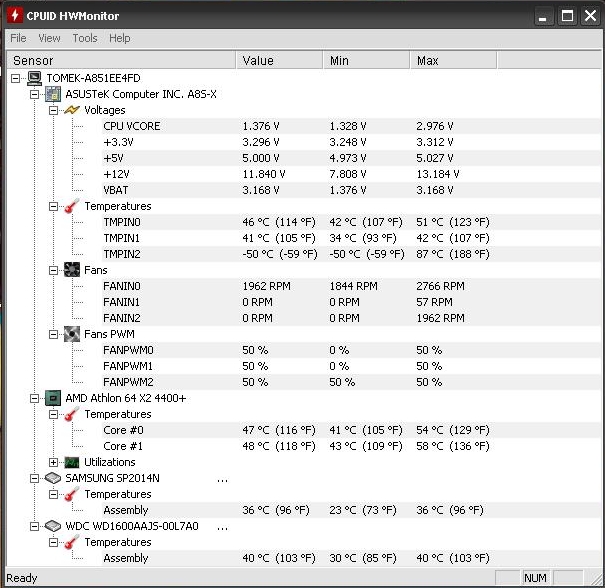This screenshot has height=588, width=605.
Task: Select the Assembly row under SAMSUNG SP2014N
Action: (x=351, y=510)
